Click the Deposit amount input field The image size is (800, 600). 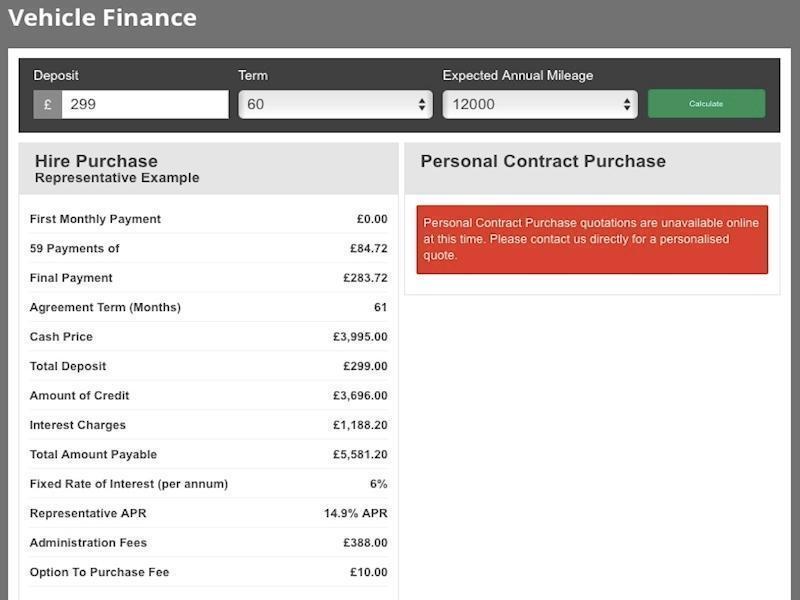pos(145,104)
